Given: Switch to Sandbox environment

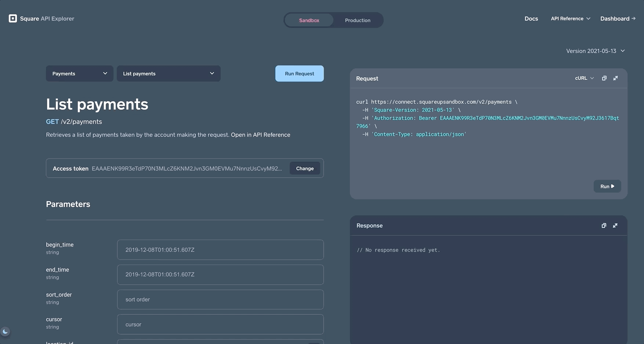Looking at the screenshot, I should tap(309, 20).
